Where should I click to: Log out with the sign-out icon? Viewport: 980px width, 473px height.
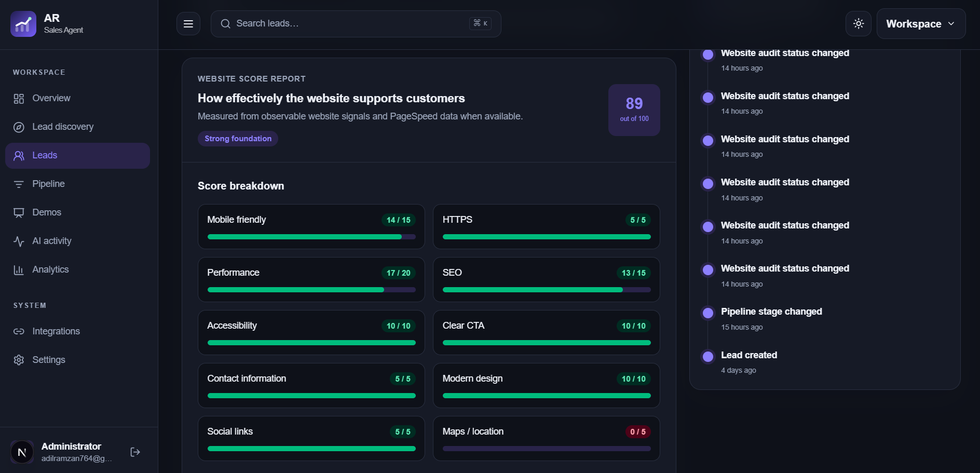135,452
